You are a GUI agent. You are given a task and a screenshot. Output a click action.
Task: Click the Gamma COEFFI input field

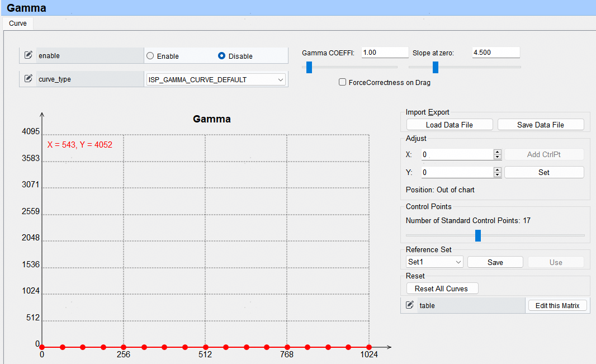[385, 53]
